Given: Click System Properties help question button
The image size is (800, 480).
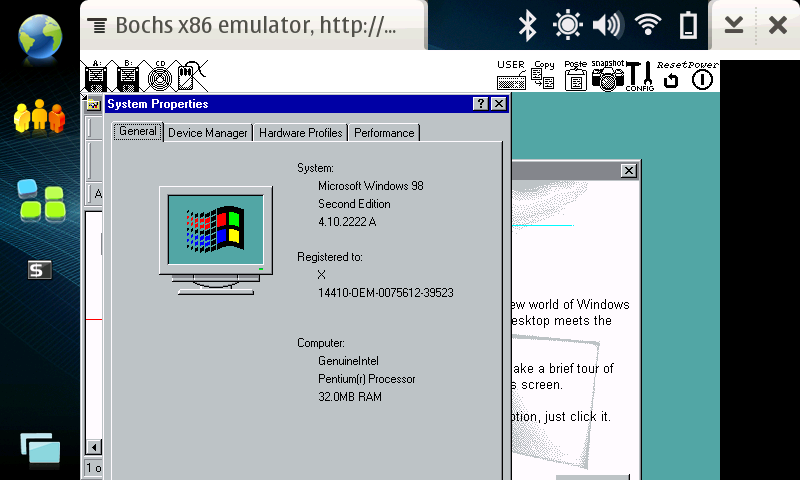Looking at the screenshot, I should point(481,104).
